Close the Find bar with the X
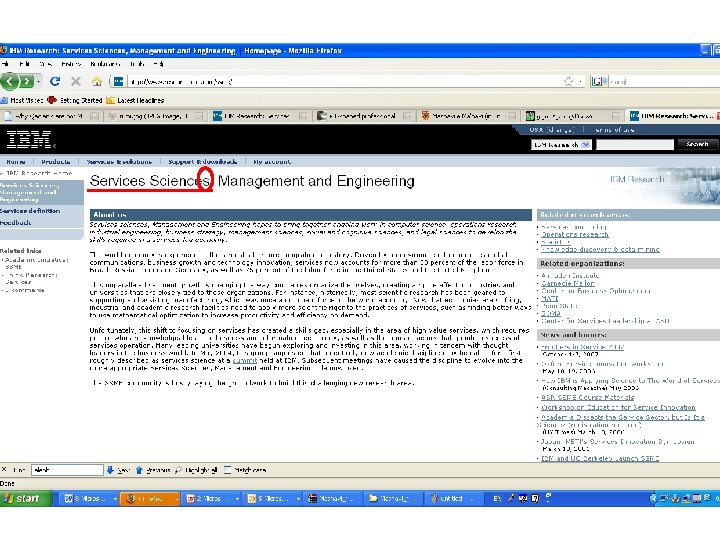Image resolution: width=720 pixels, height=540 pixels. pos(4,469)
